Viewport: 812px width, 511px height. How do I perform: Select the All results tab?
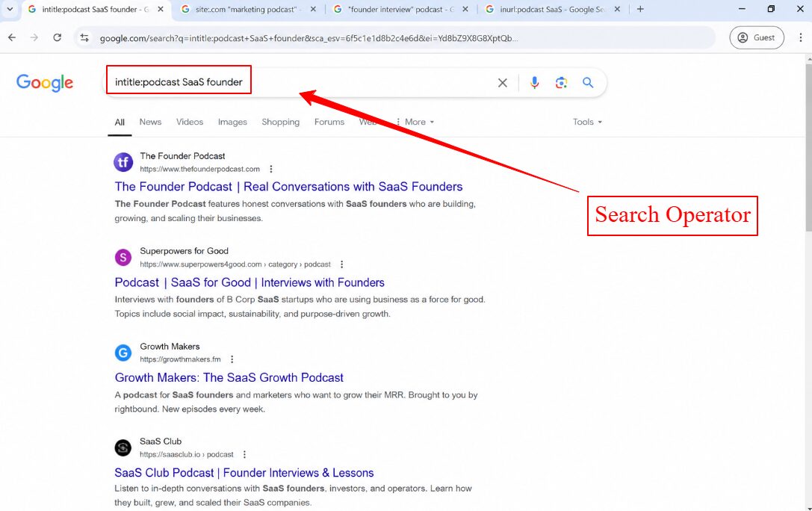coord(120,123)
